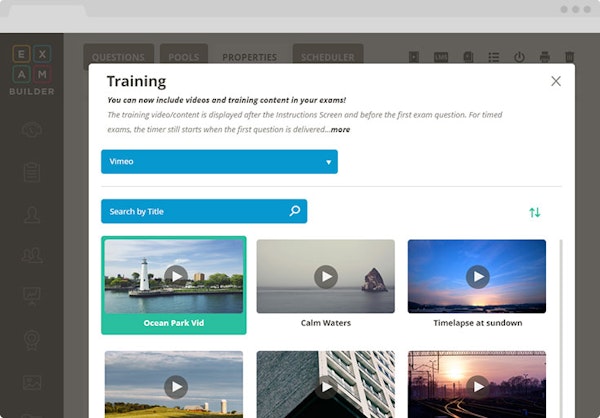Open the Vimeo source dropdown

click(x=219, y=161)
